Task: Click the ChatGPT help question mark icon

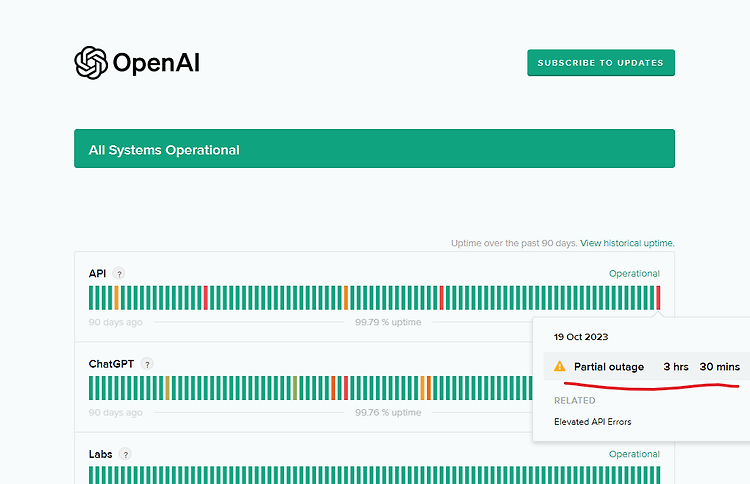Action: (147, 364)
